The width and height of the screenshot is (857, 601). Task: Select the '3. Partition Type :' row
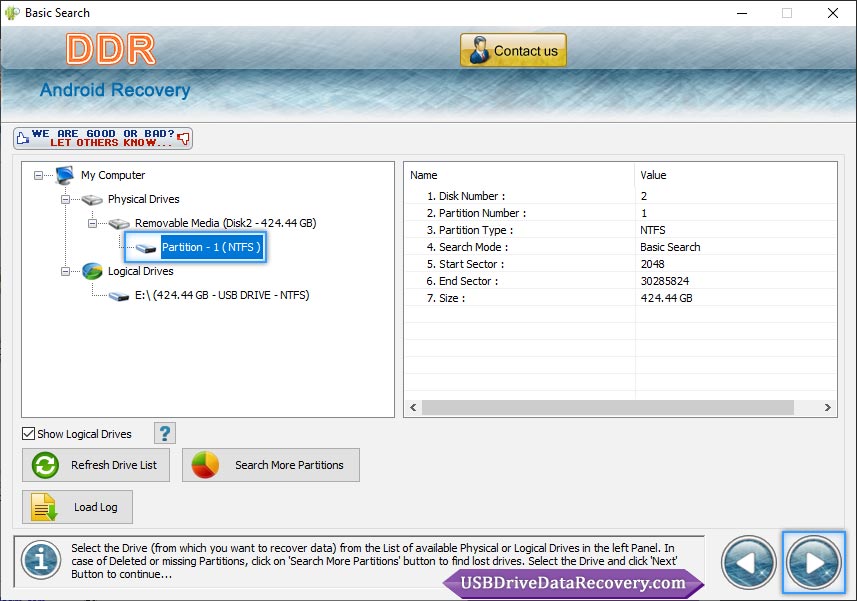tap(621, 229)
